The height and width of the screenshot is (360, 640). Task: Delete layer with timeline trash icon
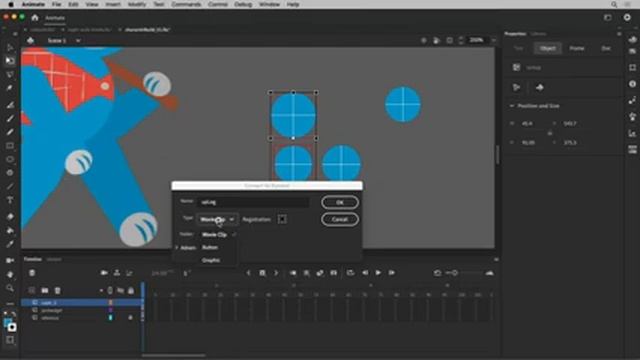pos(58,291)
